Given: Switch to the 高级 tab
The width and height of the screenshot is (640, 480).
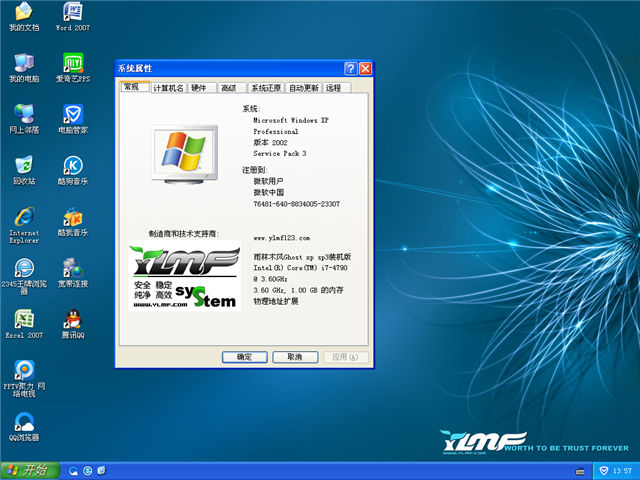Looking at the screenshot, I should [231, 88].
